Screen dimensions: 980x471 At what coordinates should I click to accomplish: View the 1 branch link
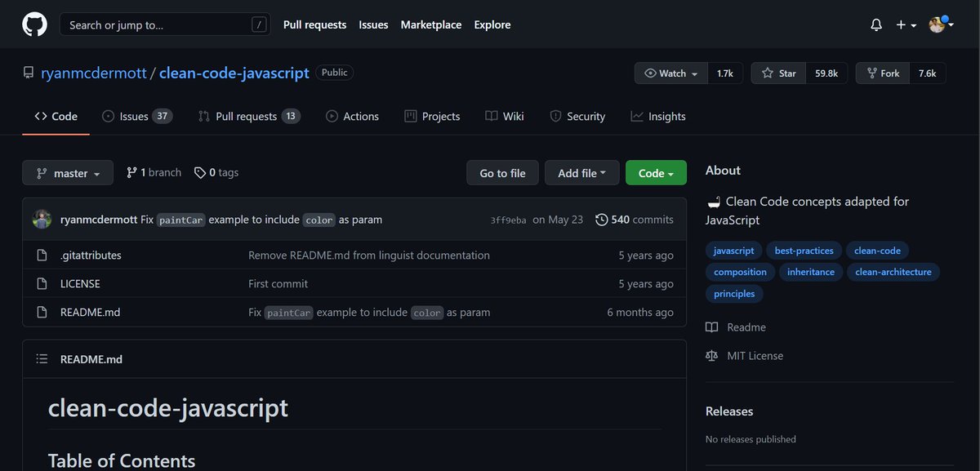tap(154, 172)
